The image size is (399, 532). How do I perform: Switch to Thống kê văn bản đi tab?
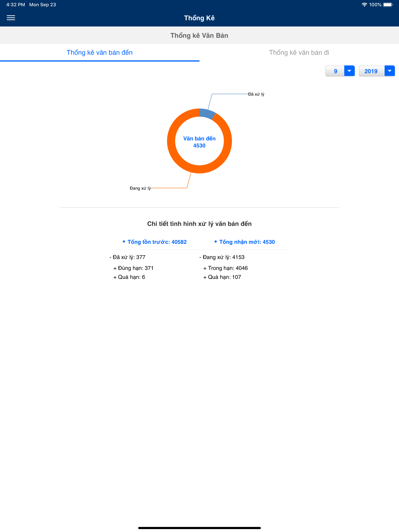tap(299, 52)
